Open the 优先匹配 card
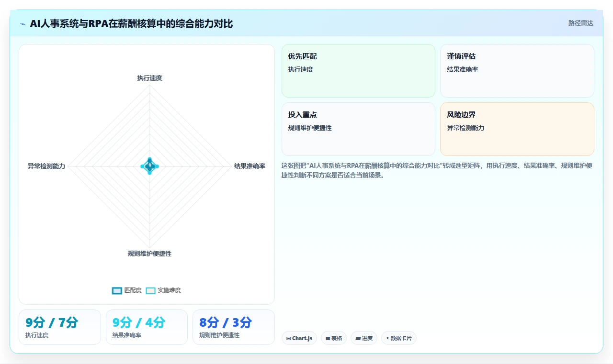The height and width of the screenshot is (364, 613). 358,71
